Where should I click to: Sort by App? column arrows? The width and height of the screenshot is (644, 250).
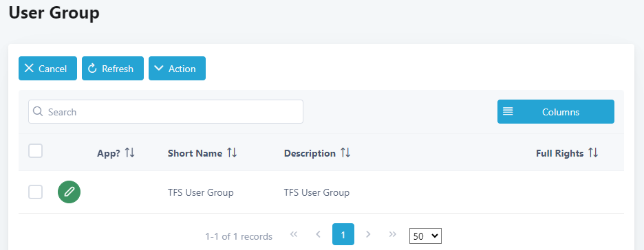point(130,153)
